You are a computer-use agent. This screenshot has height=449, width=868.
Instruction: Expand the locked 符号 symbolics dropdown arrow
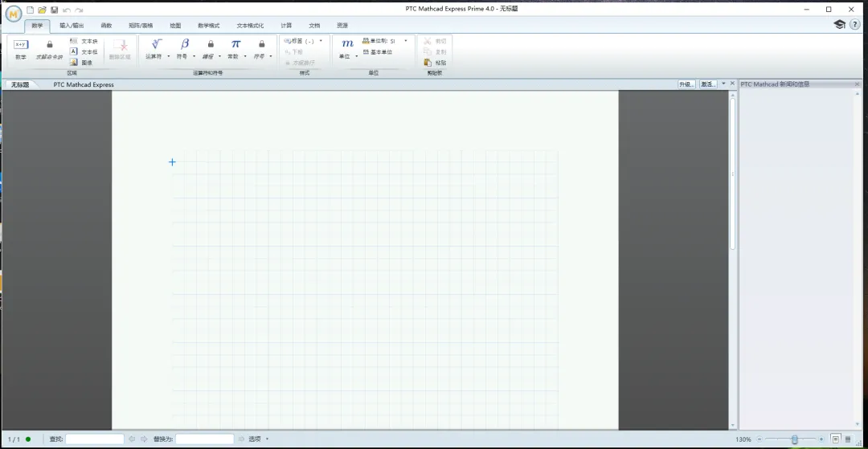271,56
